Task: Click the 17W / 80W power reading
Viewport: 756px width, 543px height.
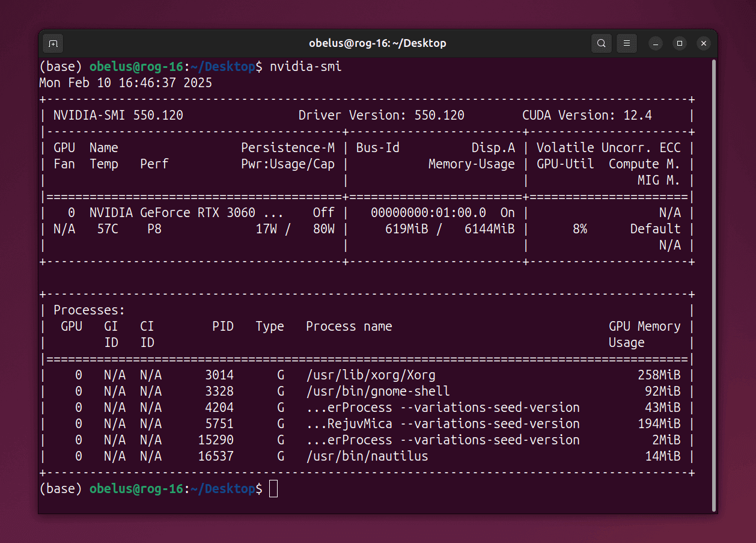Action: [x=295, y=229]
